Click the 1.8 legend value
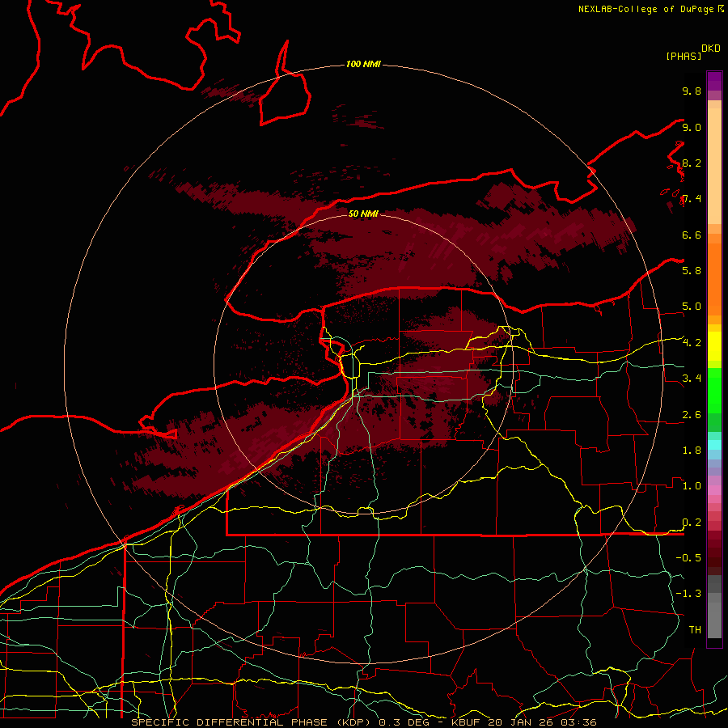The image size is (728, 728). click(692, 451)
